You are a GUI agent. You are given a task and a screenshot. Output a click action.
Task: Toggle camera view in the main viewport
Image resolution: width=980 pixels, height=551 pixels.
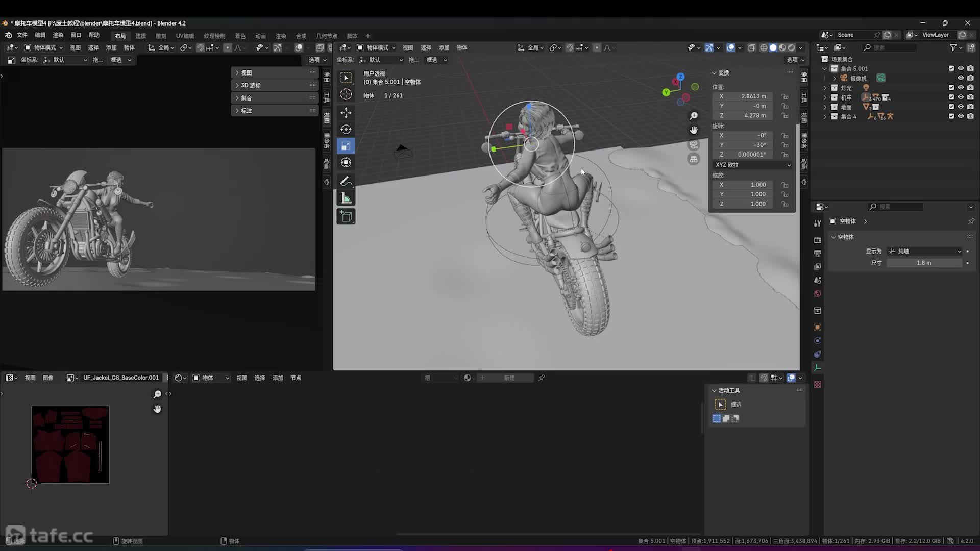[x=694, y=145]
